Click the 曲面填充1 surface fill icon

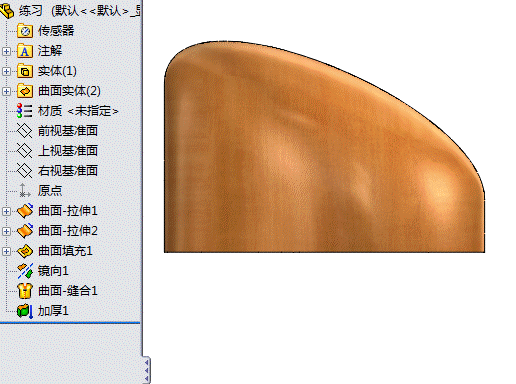tap(25, 251)
